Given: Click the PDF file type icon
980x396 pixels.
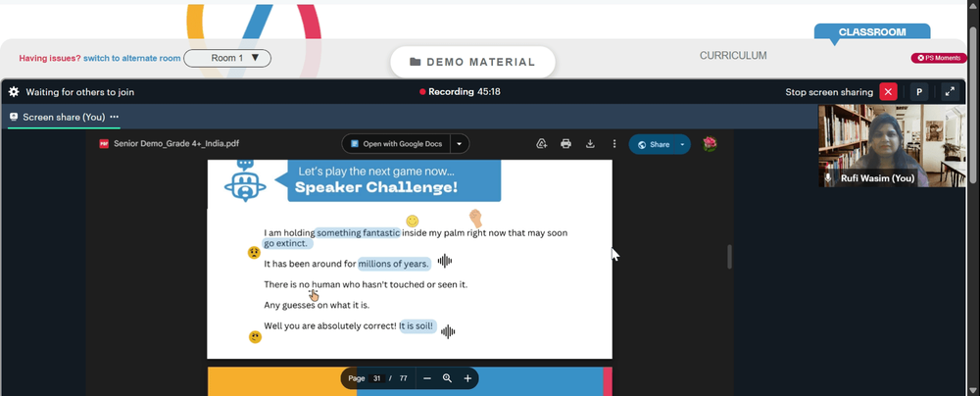Looking at the screenshot, I should tap(105, 144).
